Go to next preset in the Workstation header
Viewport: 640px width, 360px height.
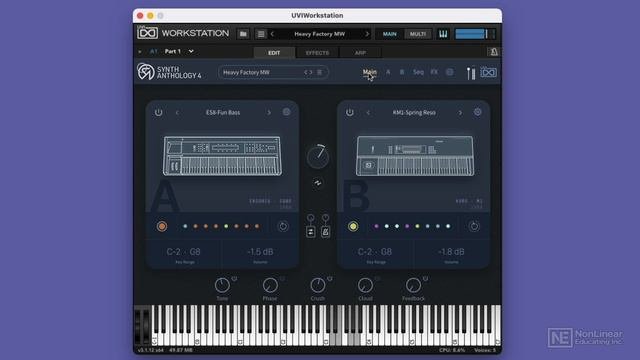point(367,34)
